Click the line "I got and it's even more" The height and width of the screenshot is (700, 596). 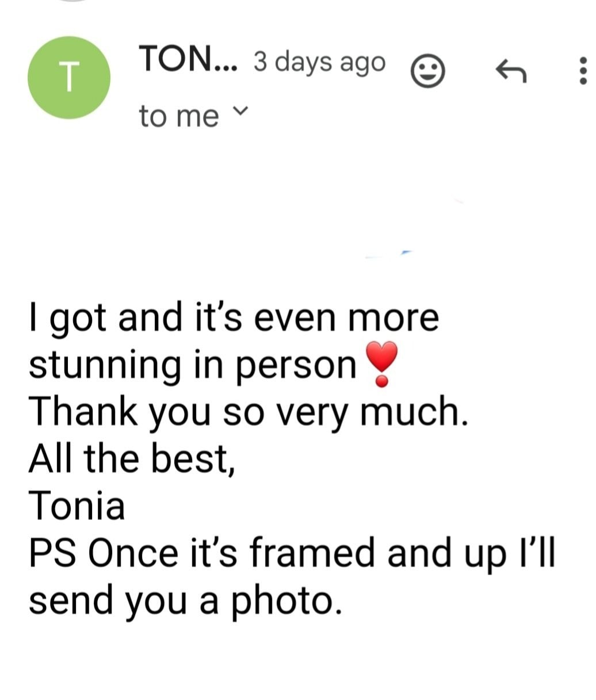tap(234, 318)
